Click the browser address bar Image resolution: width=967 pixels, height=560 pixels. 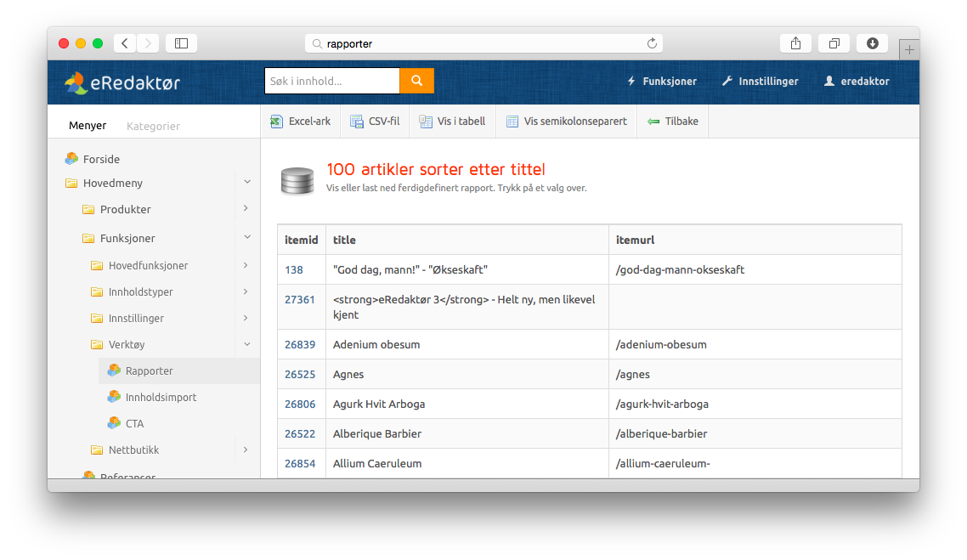[483, 43]
